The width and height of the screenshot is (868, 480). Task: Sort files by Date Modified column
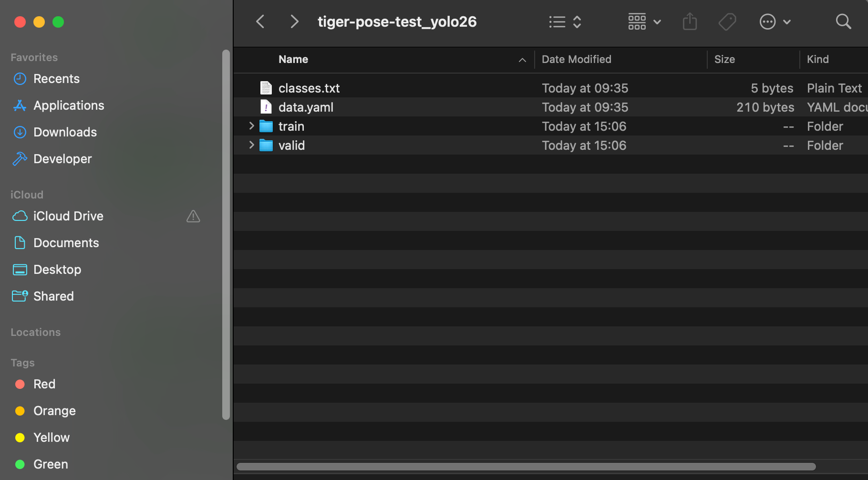pos(576,60)
